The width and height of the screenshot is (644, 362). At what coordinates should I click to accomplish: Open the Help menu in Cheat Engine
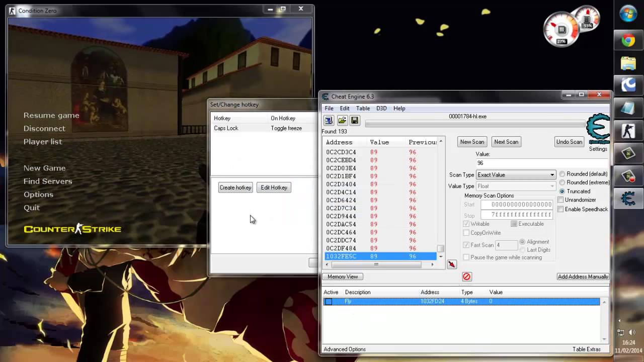tap(399, 109)
